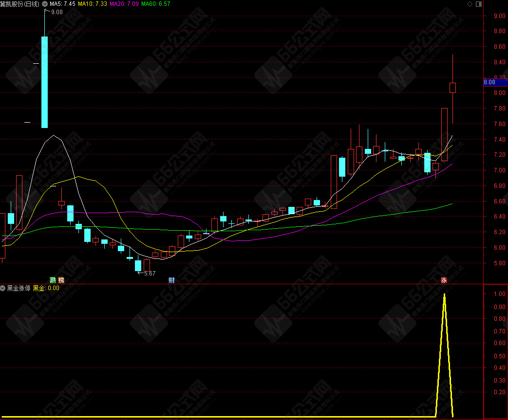
Task: Click the 9.00 price axis label
Action: click(499, 16)
